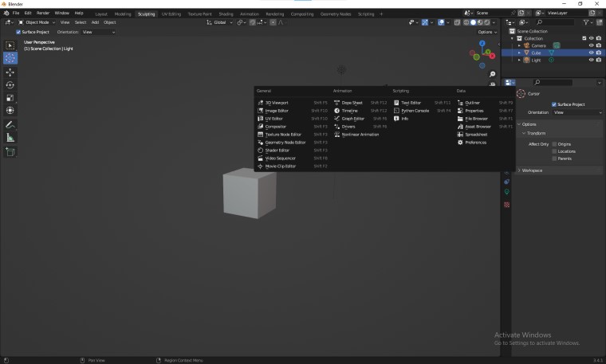Choose Python Console from editor menu
Viewport: 606px width, 364px height.
click(x=422, y=111)
